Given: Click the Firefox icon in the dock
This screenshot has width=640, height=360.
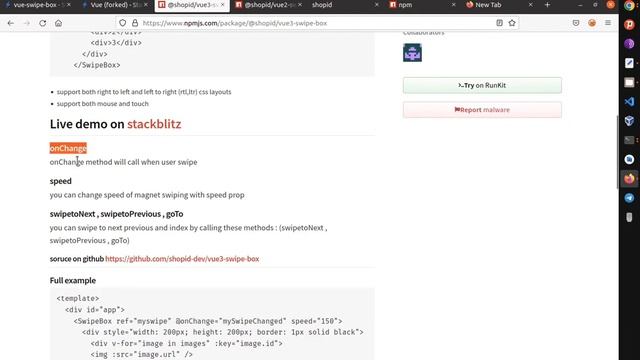Looking at the screenshot, I should coord(629,179).
